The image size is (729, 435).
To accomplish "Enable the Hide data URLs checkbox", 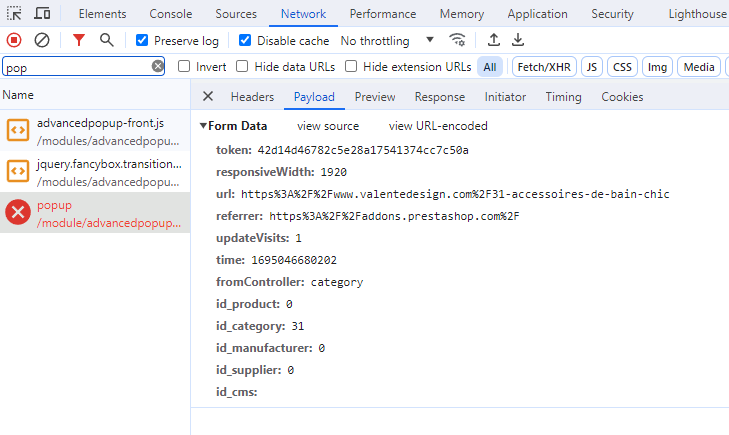I will (242, 66).
